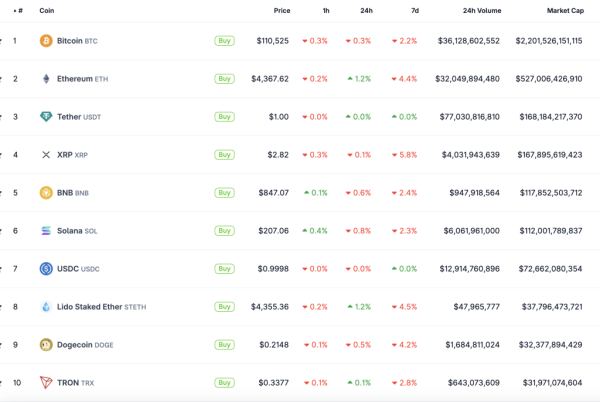Select Tether price $1.00
Viewport: 600px width, 402px height.
[279, 117]
